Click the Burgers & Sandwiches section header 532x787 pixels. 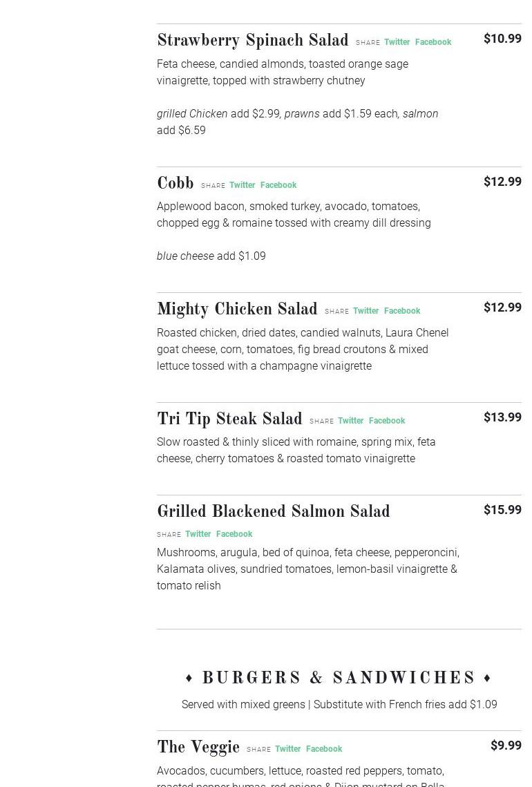click(339, 679)
